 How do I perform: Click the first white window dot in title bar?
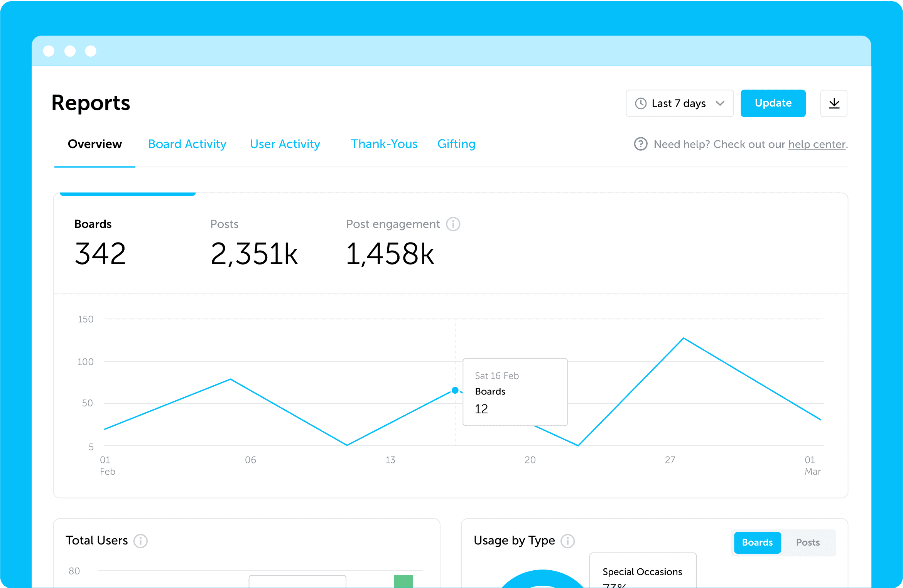49,51
